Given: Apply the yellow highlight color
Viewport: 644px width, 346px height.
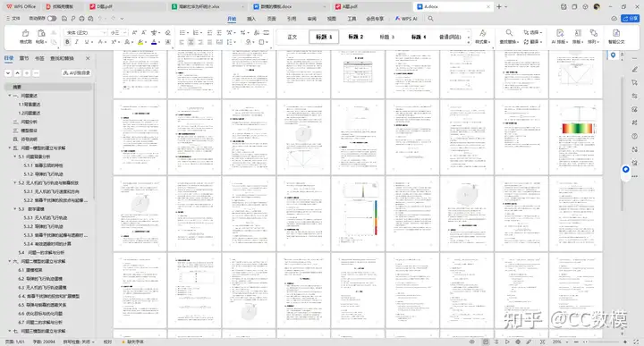Looking at the screenshot, I should click(140, 42).
